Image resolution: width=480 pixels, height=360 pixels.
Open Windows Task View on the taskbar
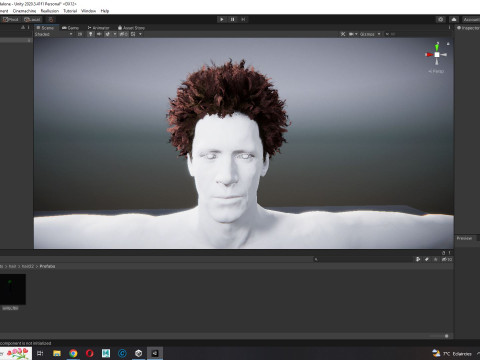(40, 353)
